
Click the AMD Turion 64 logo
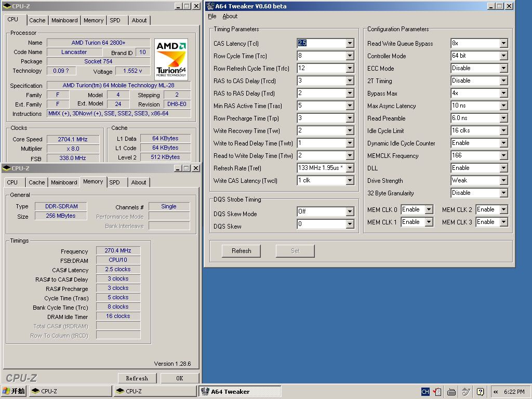point(171,59)
